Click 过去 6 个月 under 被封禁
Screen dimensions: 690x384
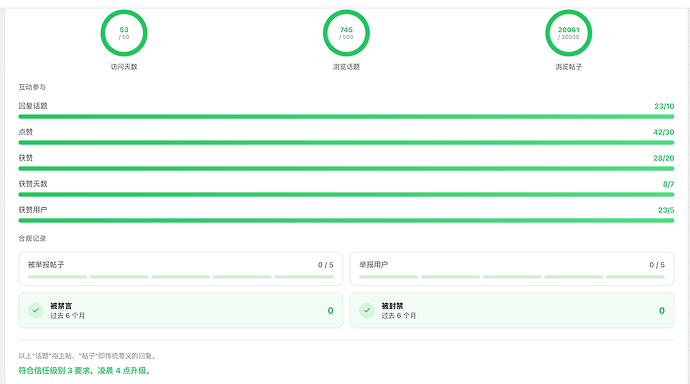pyautogui.click(x=399, y=315)
